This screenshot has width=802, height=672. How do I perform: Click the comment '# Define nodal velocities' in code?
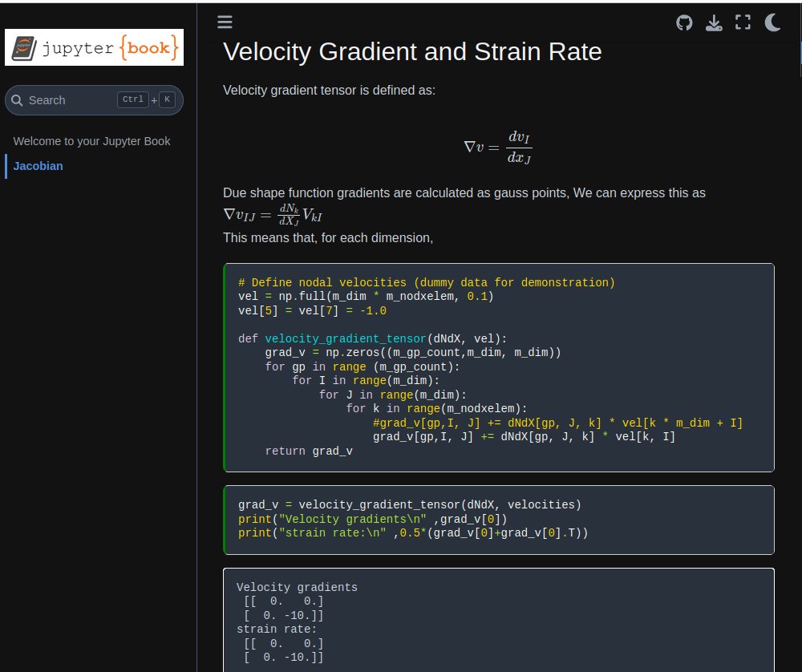427,282
